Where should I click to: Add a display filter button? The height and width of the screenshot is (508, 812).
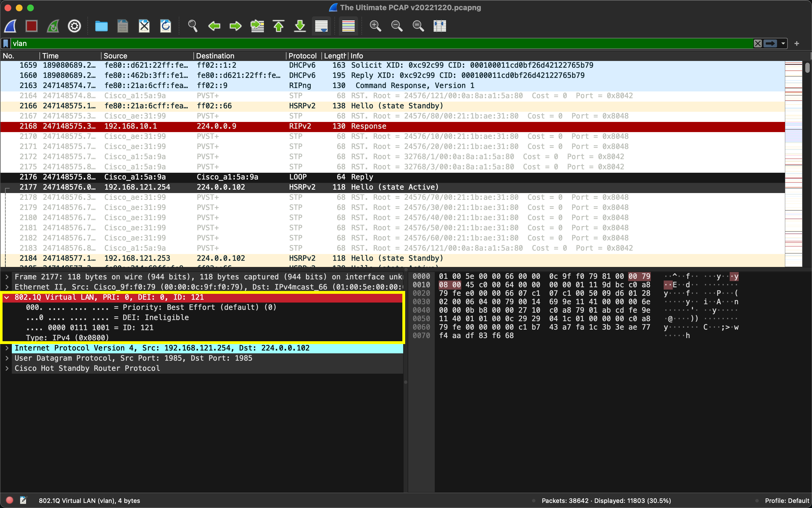point(797,43)
